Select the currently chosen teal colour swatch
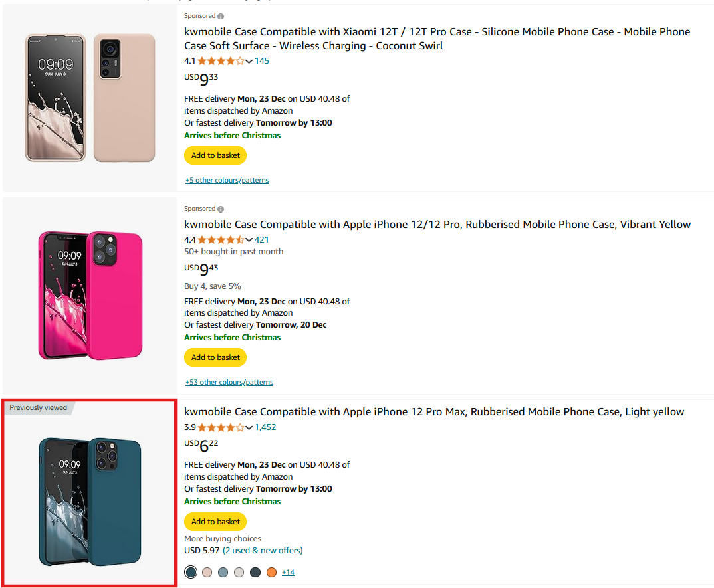This screenshot has width=714, height=588. tap(191, 572)
